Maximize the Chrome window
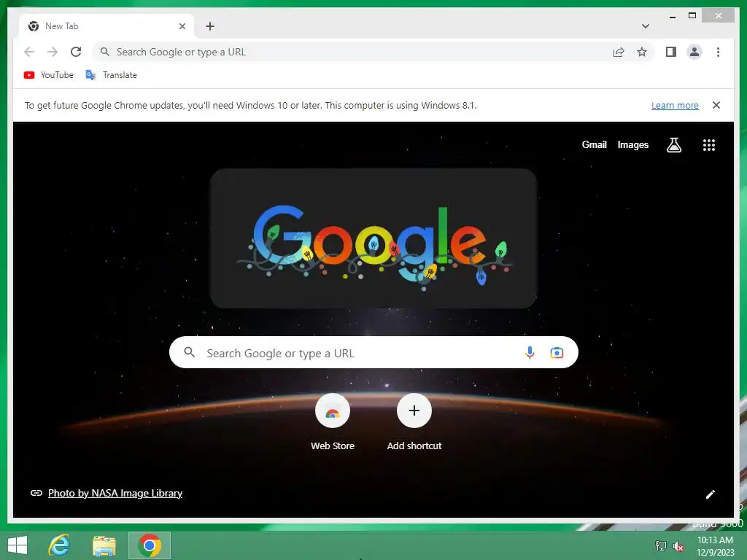The width and height of the screenshot is (747, 560). [692, 16]
